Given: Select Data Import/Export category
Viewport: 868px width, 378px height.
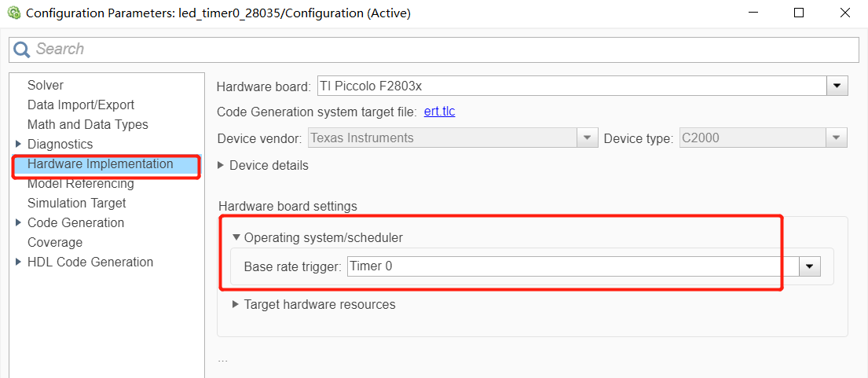Looking at the screenshot, I should point(81,105).
